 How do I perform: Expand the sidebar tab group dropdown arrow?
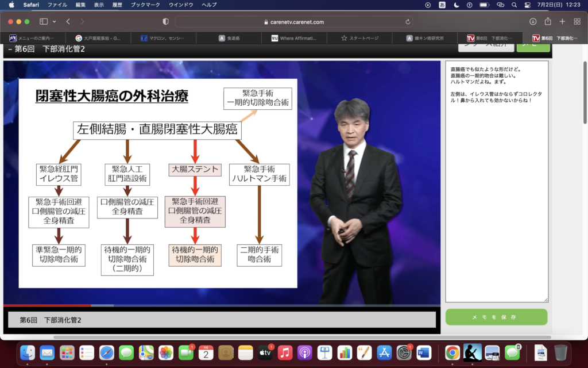point(55,21)
